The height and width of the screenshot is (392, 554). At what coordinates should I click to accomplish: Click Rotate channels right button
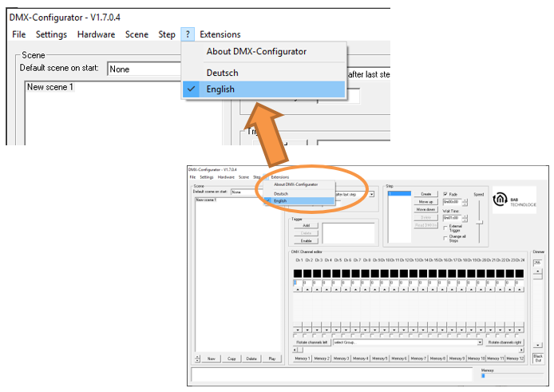505,343
